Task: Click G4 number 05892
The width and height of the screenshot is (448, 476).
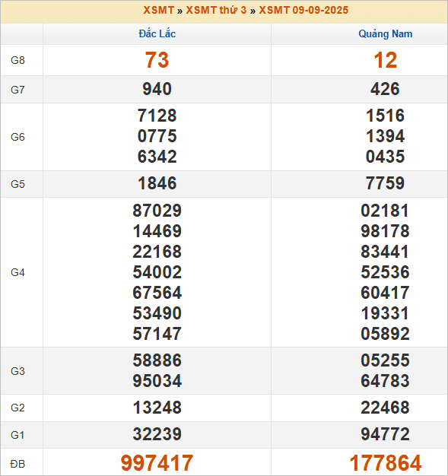Action: pyautogui.click(x=385, y=334)
